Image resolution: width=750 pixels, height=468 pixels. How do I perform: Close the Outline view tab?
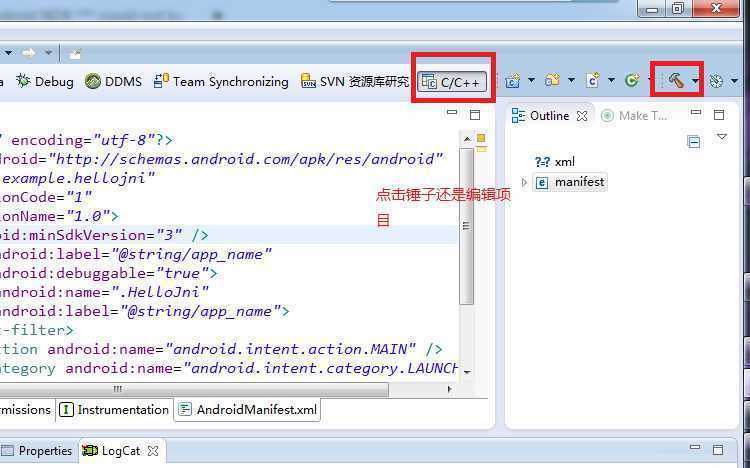tap(582, 116)
